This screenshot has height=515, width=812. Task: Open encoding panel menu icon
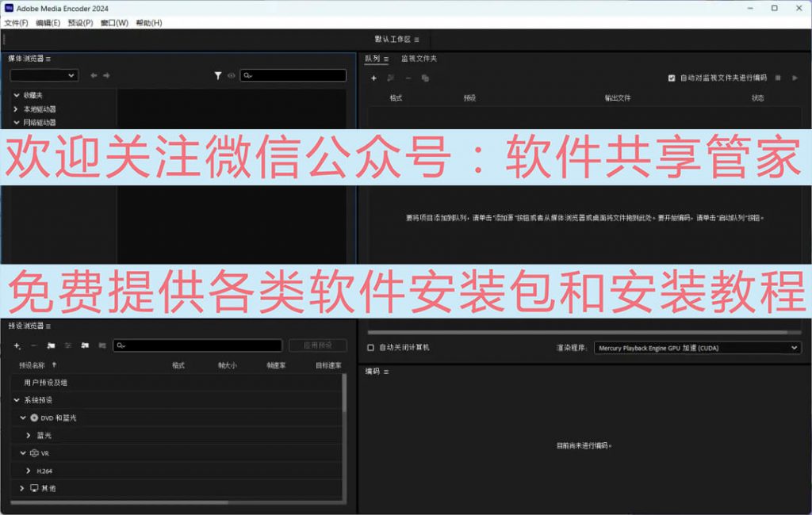386,372
